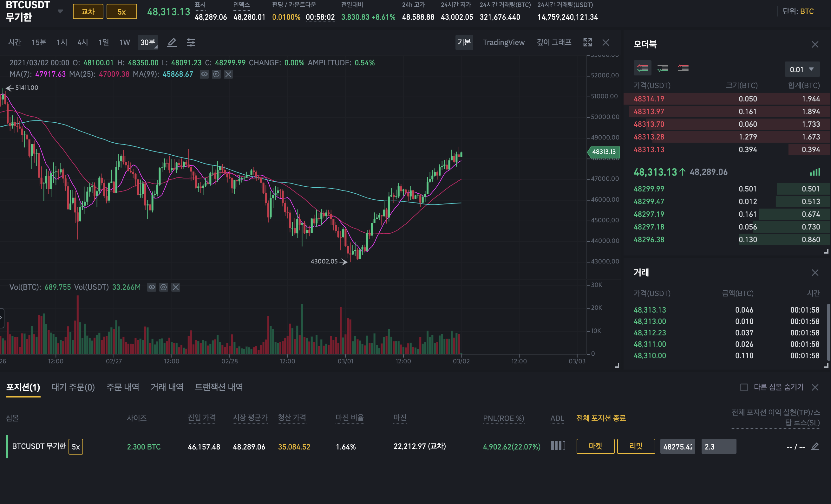Open the 0.01 orderbook precision dropdown
The width and height of the screenshot is (831, 504).
[x=802, y=69]
